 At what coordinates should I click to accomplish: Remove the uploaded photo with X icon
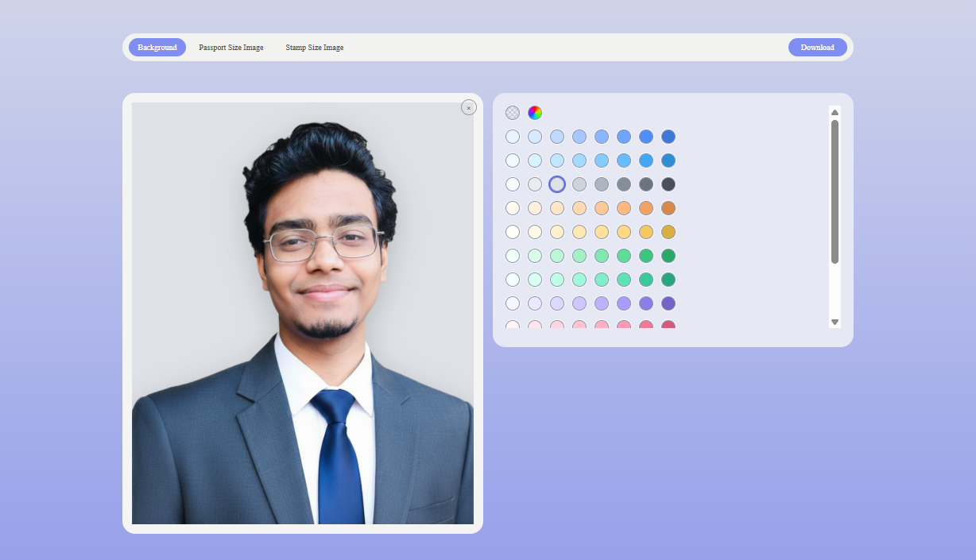click(x=469, y=107)
